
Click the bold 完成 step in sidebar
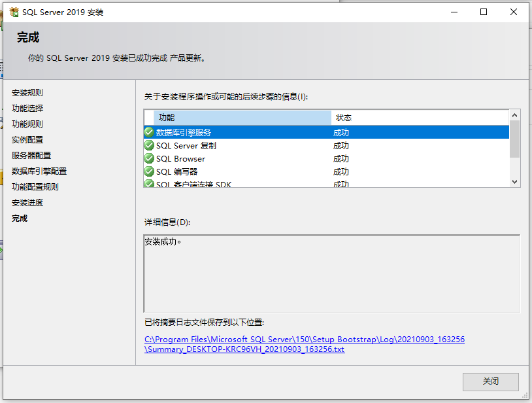click(x=20, y=219)
